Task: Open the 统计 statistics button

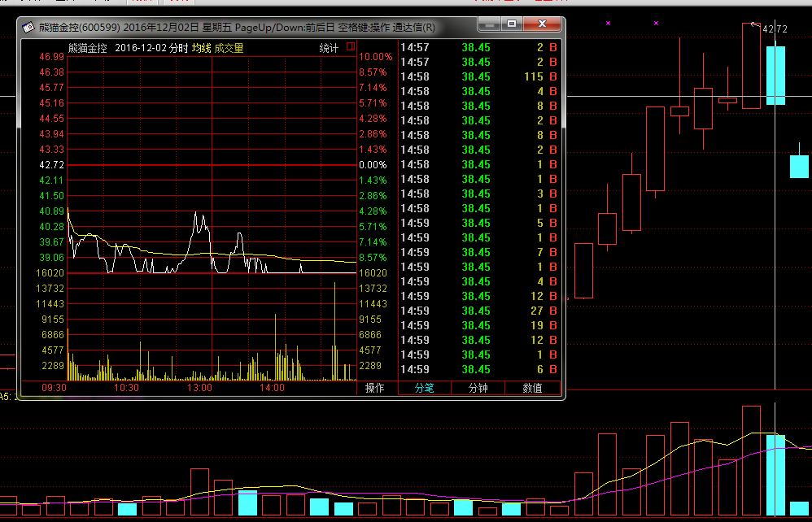Action: (x=329, y=48)
